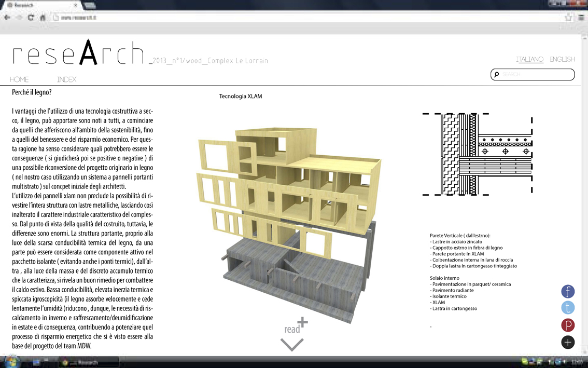Go to browser home icon

[43, 17]
